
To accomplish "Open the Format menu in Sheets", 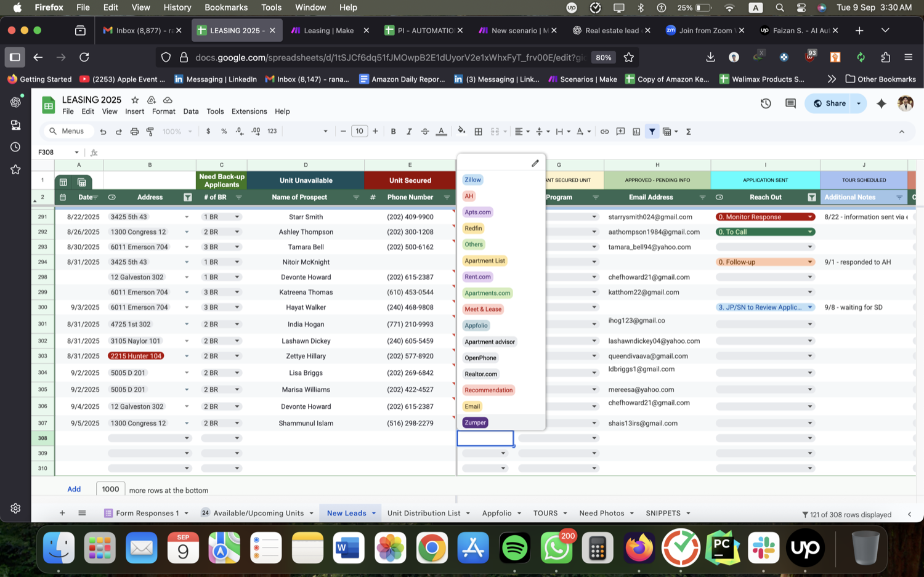I will tap(164, 111).
